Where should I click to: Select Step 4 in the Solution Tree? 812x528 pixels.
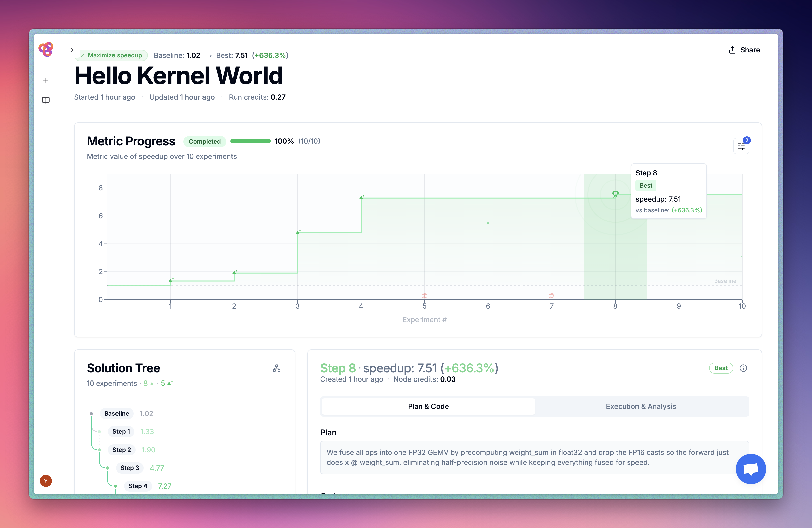tap(137, 486)
